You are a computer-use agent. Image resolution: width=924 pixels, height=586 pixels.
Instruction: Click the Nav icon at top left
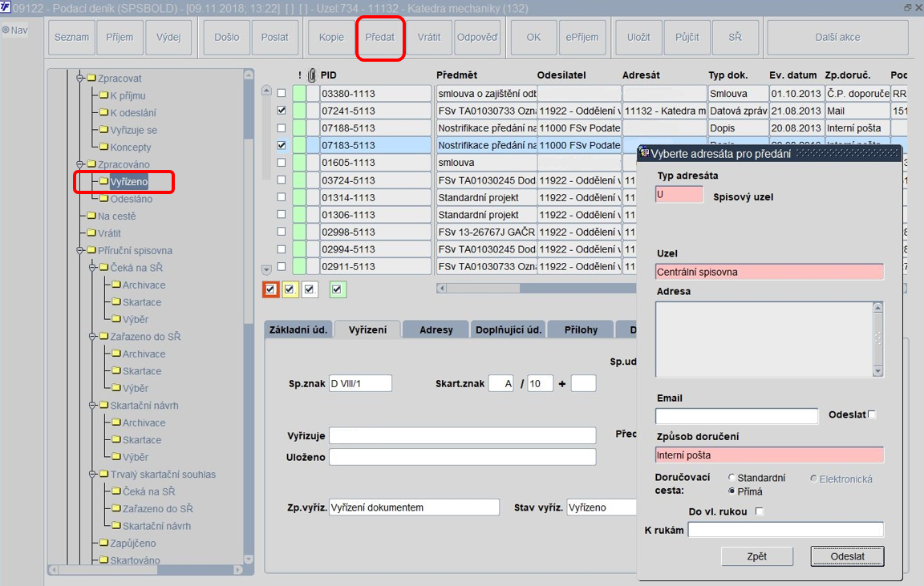click(6, 30)
